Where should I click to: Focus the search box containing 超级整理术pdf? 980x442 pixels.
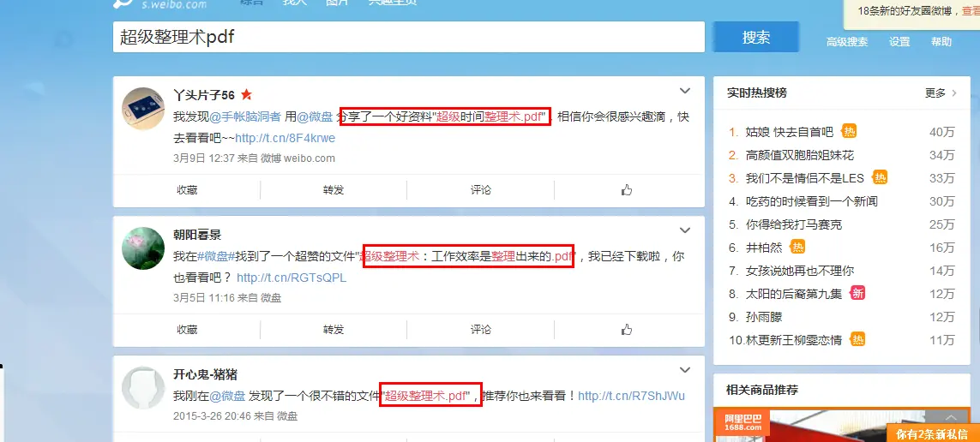[409, 37]
